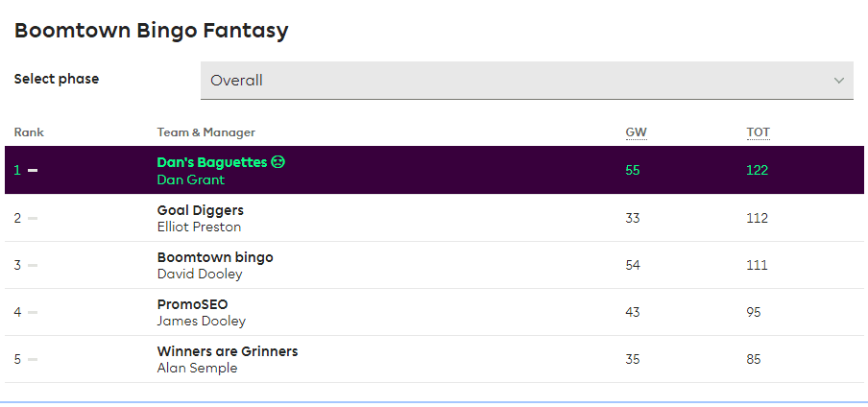This screenshot has height=407, width=868.
Task: Select manager name Alan Semple
Action: click(197, 369)
